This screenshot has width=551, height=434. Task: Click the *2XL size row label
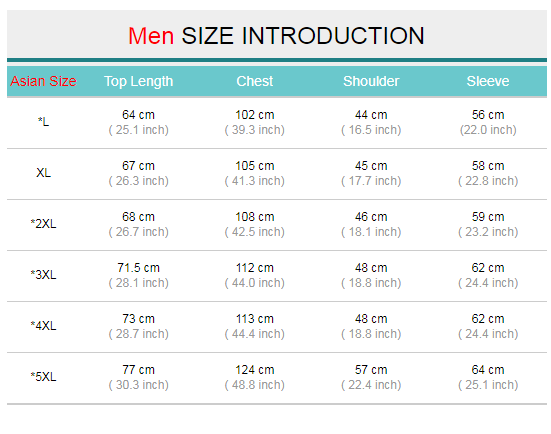click(43, 224)
